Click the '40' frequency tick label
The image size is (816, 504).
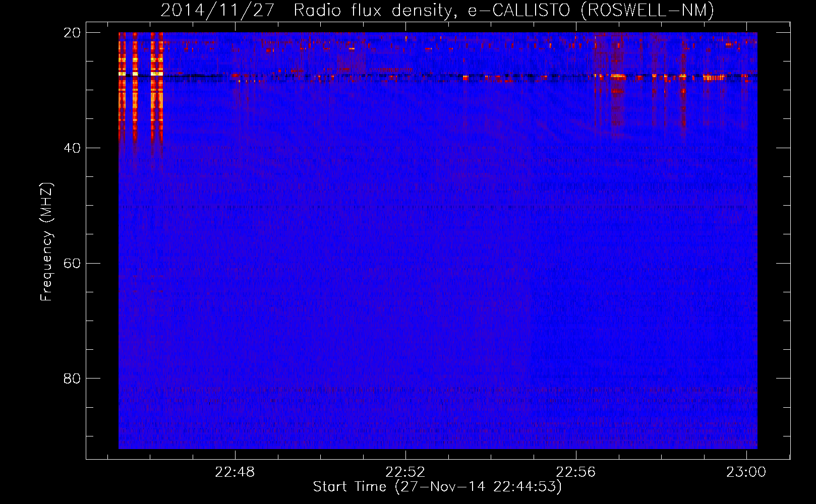tap(72, 148)
